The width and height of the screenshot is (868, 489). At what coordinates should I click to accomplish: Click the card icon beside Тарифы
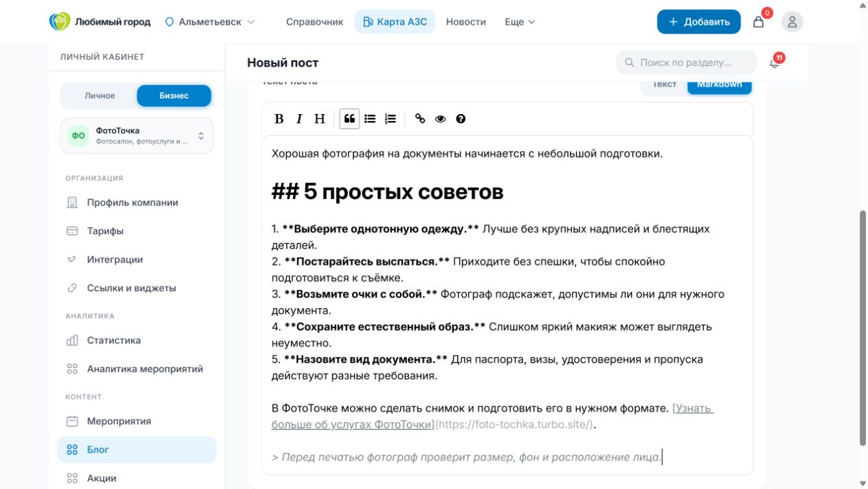point(72,231)
